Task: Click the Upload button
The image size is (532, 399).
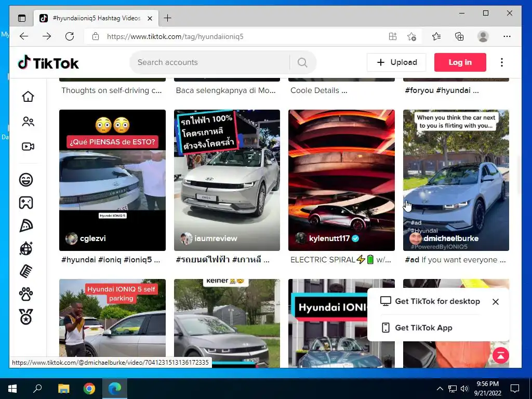Action: [396, 62]
